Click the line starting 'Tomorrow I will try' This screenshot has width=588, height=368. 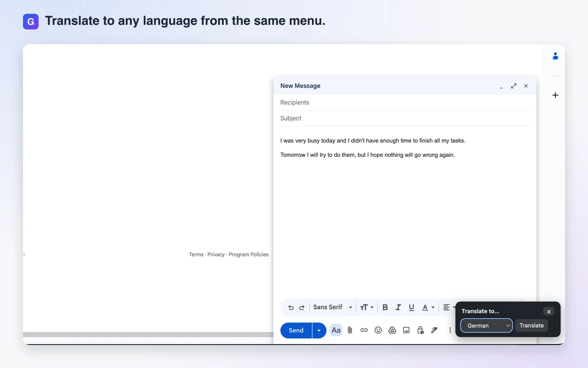tap(367, 155)
